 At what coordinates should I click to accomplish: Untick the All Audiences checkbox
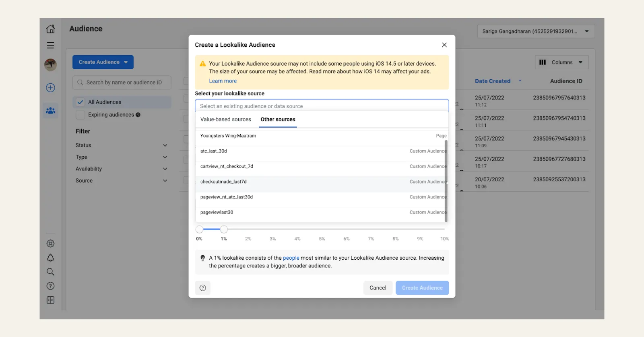[x=80, y=102]
